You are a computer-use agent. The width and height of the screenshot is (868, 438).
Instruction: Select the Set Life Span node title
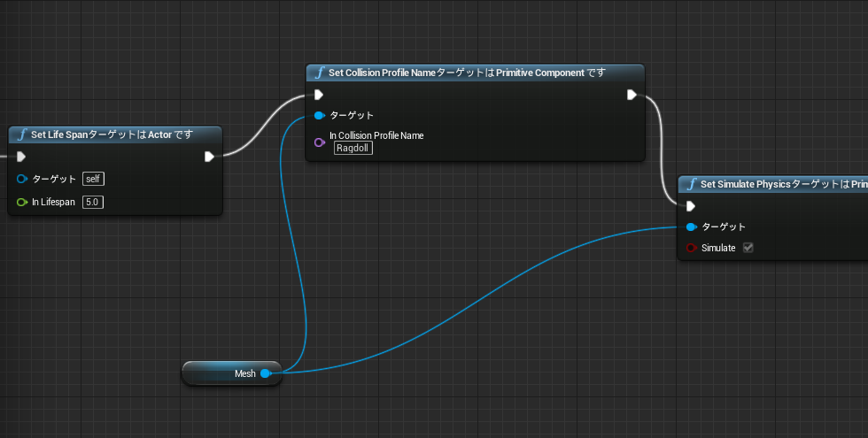112,134
